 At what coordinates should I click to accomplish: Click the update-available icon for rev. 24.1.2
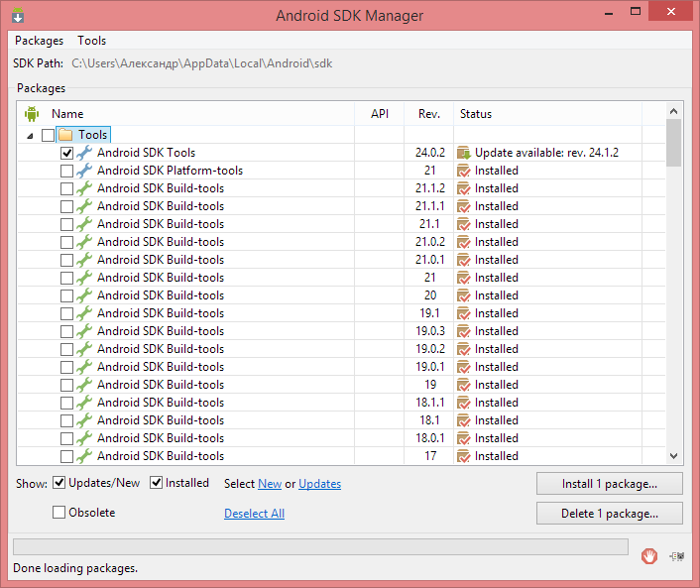464,153
